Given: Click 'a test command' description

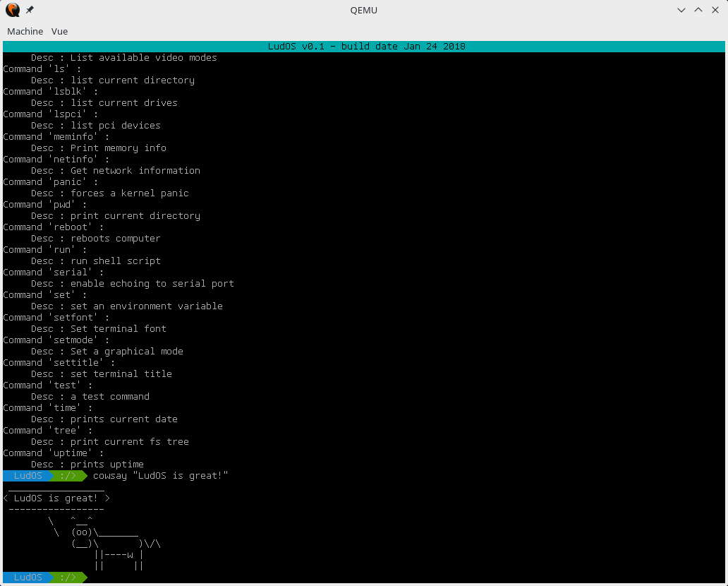Looking at the screenshot, I should tap(110, 396).
